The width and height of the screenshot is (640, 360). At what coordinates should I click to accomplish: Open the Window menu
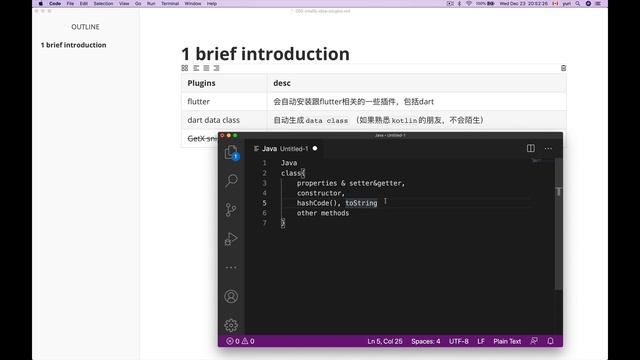click(x=193, y=3)
